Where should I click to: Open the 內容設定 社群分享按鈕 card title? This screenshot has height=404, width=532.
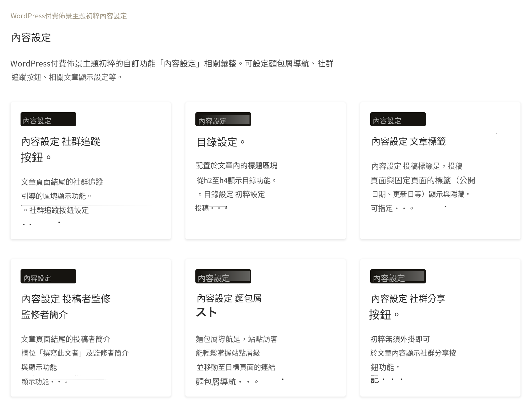pyautogui.click(x=407, y=307)
